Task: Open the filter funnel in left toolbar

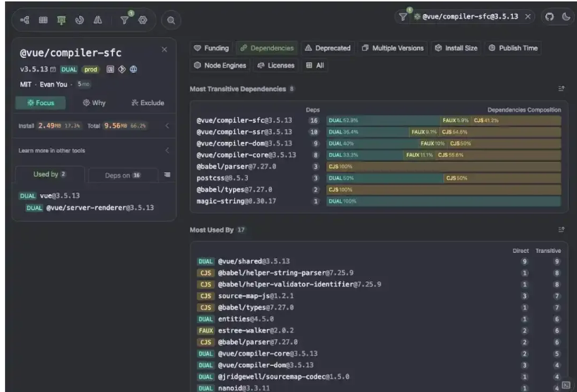Action: pyautogui.click(x=125, y=20)
